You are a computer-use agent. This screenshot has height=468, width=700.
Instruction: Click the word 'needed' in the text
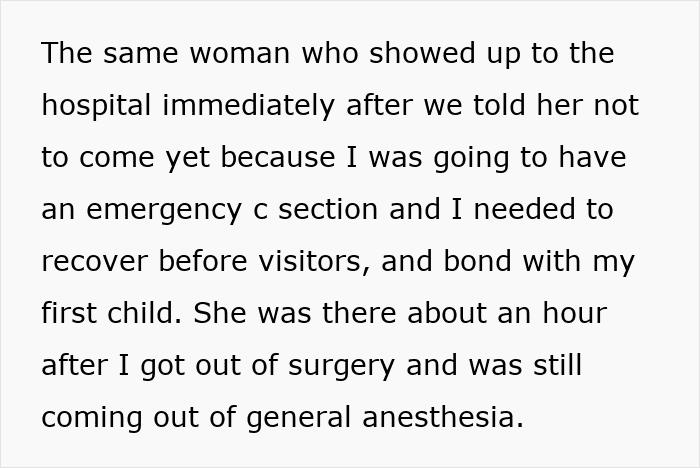pos(525,209)
